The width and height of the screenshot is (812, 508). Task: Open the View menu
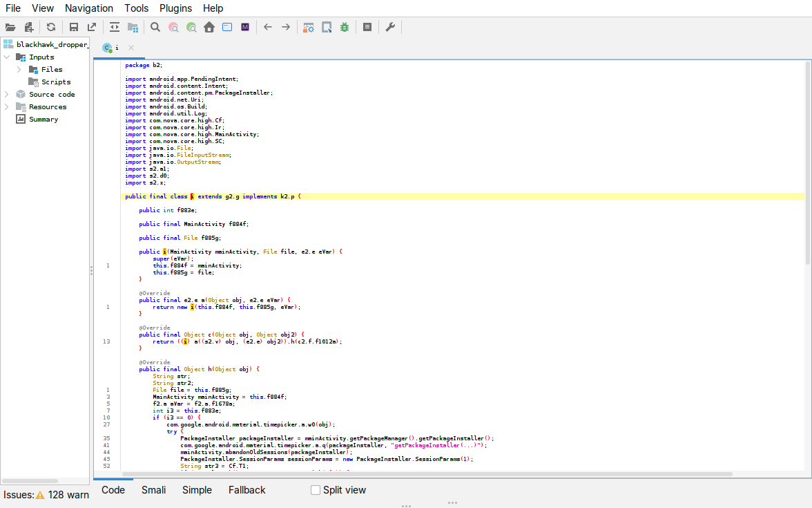pos(43,8)
